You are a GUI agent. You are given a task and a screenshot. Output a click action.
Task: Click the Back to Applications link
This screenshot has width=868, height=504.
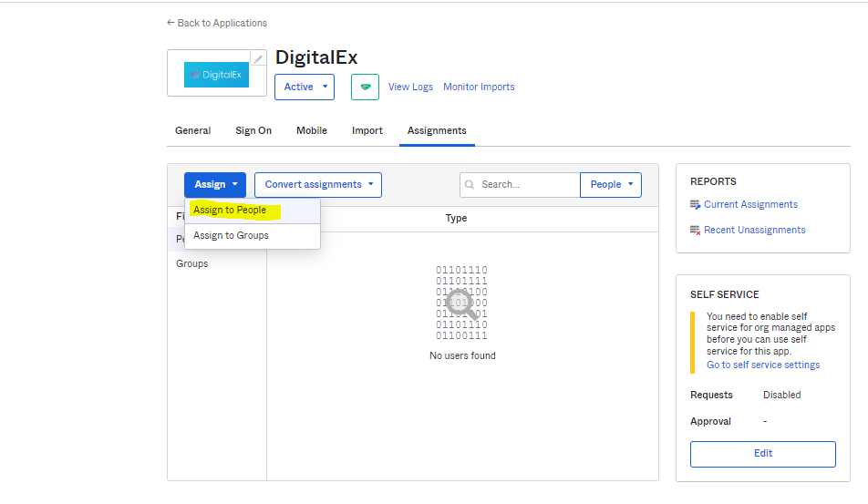pyautogui.click(x=217, y=23)
